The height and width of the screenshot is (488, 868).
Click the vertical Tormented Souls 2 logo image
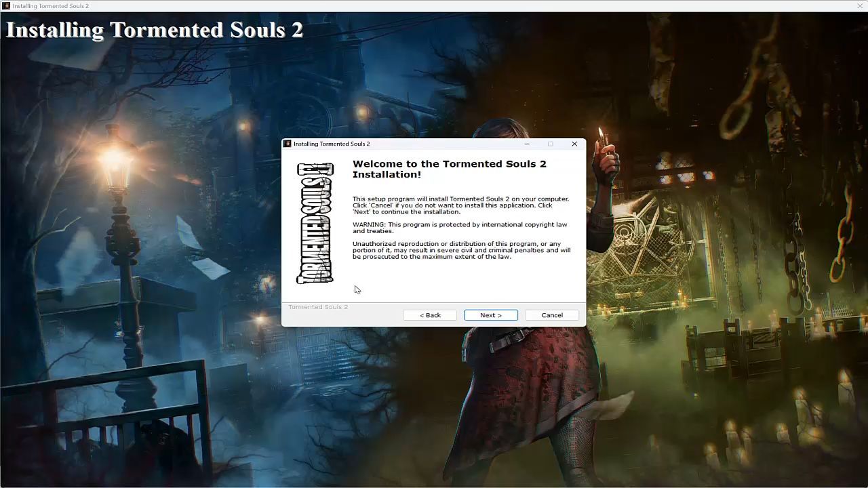[x=315, y=223]
